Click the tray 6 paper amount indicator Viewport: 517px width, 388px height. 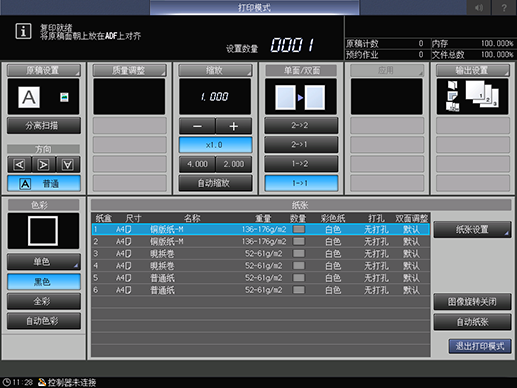[299, 290]
